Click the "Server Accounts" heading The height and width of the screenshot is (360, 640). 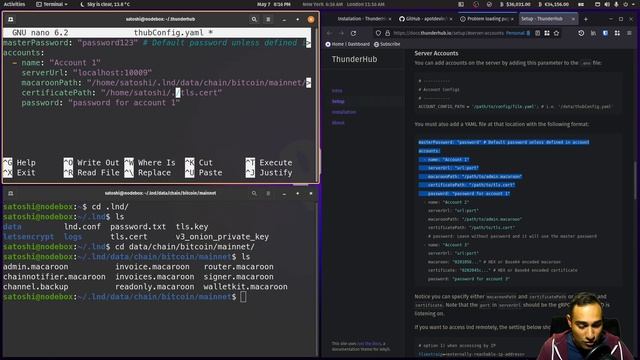436,53
